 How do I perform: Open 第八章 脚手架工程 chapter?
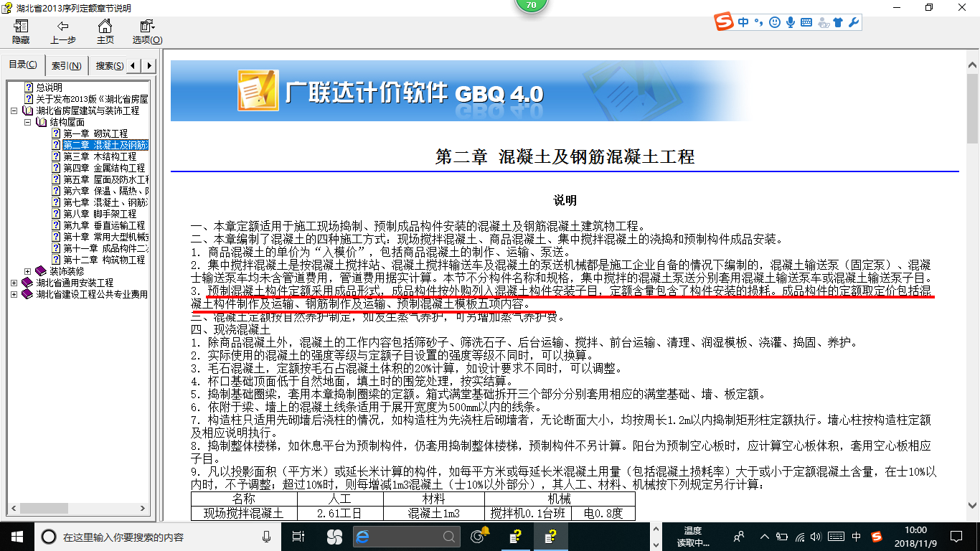[x=99, y=214]
